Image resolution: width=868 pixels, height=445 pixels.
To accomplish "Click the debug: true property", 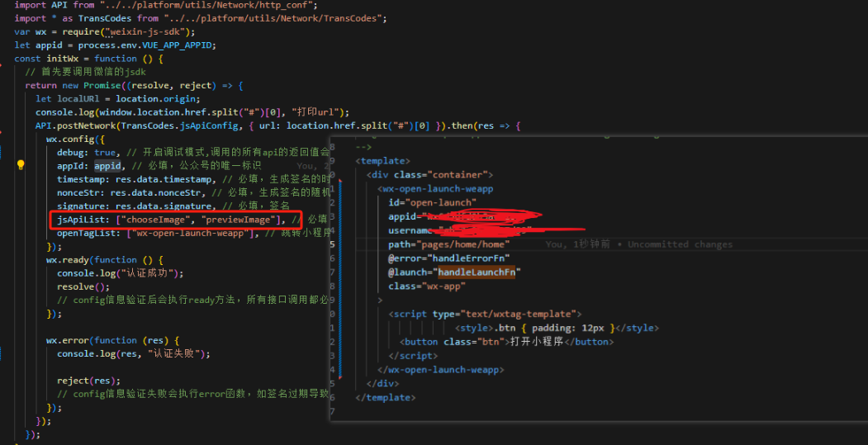I will point(86,152).
